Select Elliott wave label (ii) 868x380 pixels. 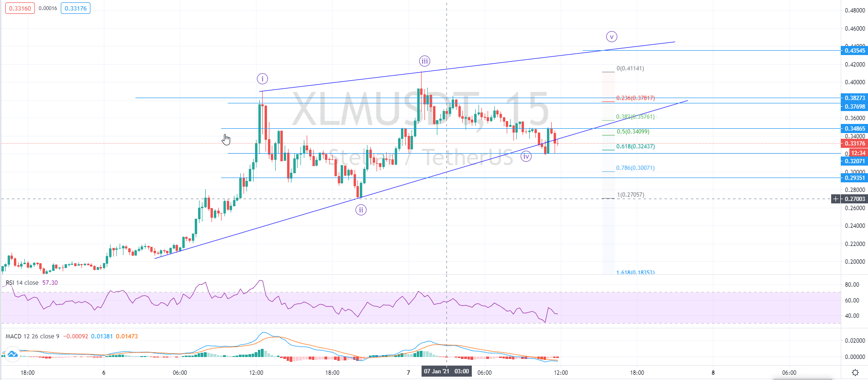pos(361,210)
